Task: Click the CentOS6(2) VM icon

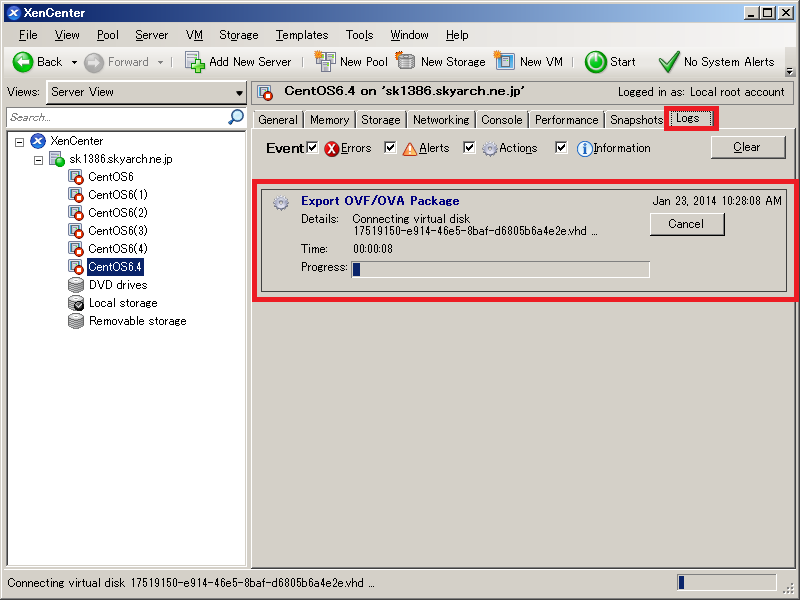Action: click(76, 213)
